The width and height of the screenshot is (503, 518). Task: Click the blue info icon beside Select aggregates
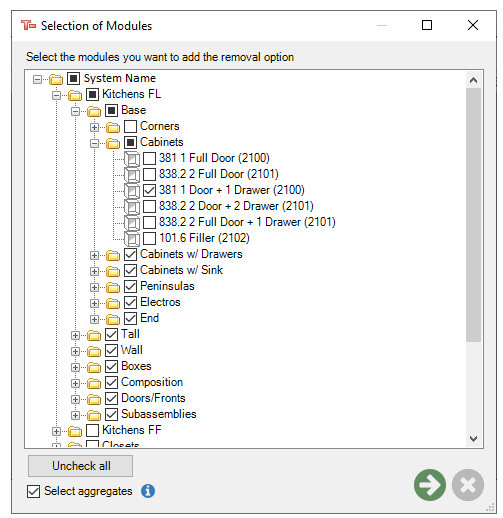coord(148,491)
